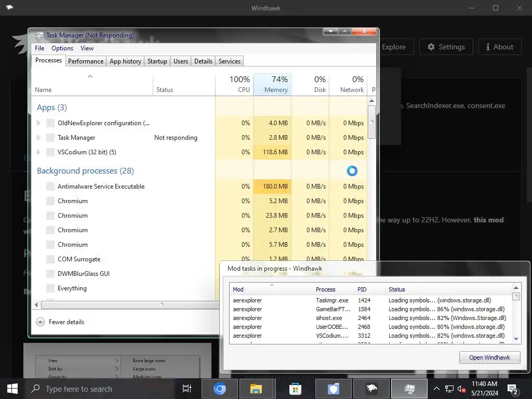Sort mod tasks by Process column
Screen dimensions: 532x399
pyautogui.click(x=333, y=289)
